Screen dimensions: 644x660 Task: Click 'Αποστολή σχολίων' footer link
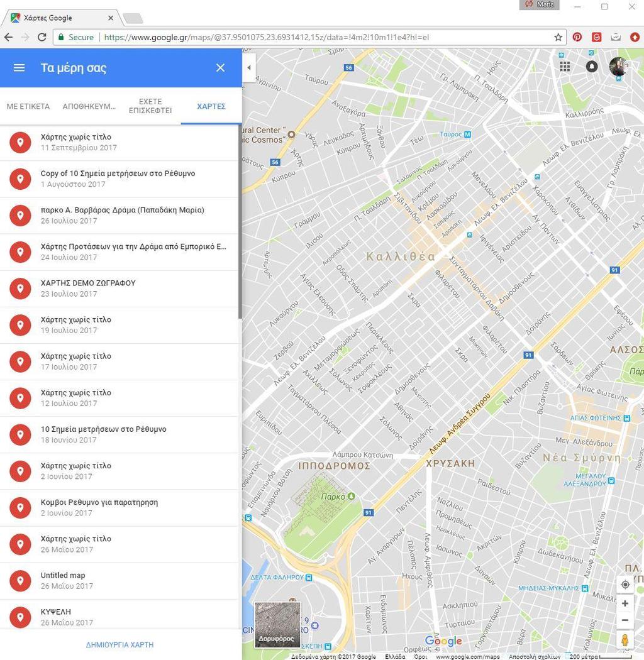[534, 656]
